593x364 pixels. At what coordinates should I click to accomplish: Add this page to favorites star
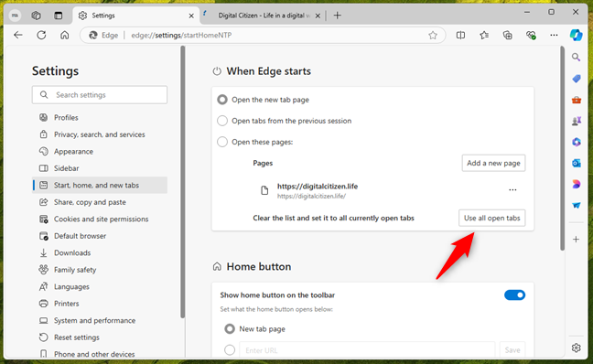point(433,35)
